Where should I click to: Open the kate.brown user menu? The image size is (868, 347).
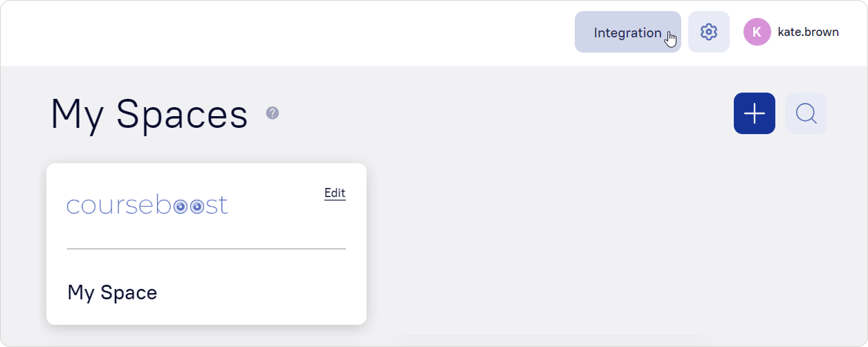pos(808,32)
